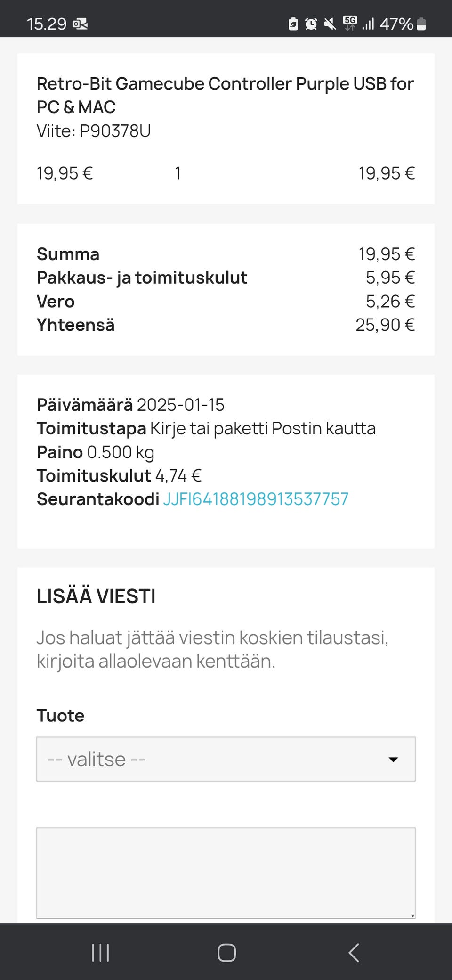
Task: Tap the Outlook notification icon in status bar
Action: [x=80, y=24]
